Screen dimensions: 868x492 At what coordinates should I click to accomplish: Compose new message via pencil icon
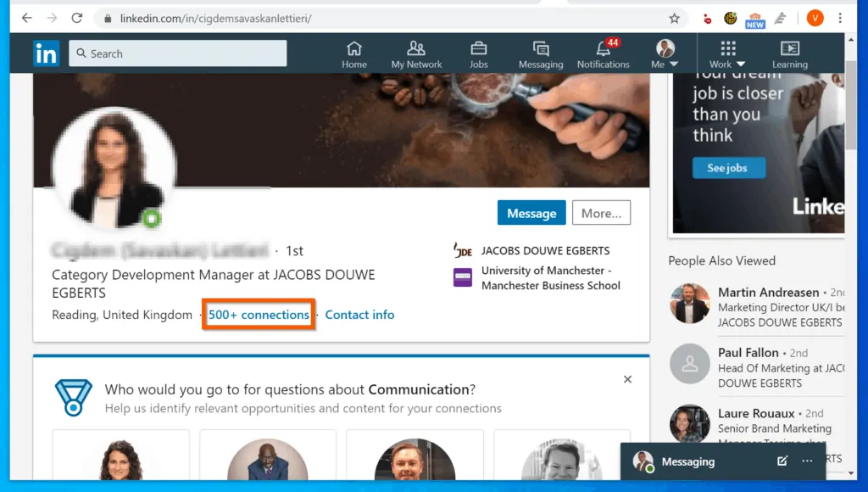coord(782,461)
